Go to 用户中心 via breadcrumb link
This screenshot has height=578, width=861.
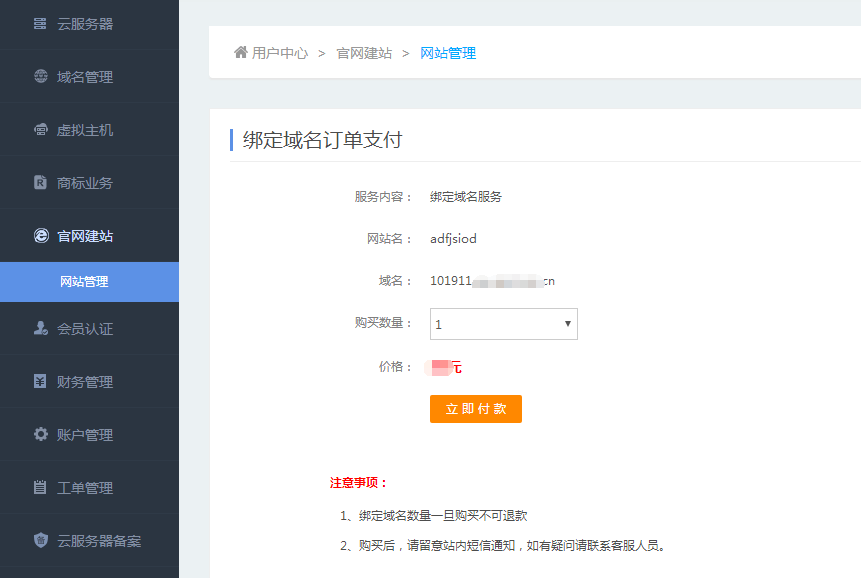click(x=280, y=53)
